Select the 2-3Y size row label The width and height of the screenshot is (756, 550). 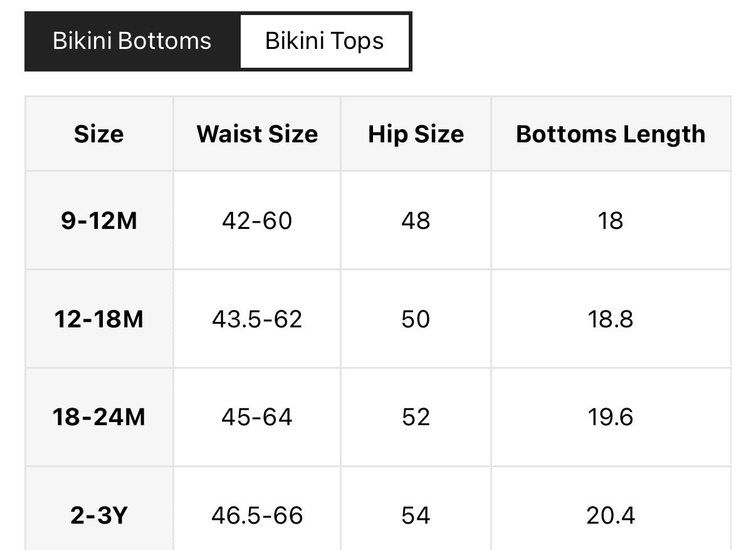tap(99, 516)
